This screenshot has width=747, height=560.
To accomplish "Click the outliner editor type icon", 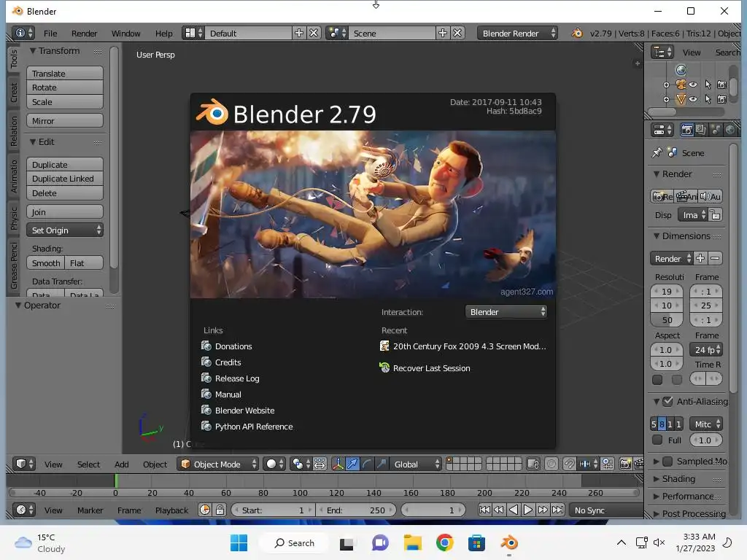I will [662, 52].
